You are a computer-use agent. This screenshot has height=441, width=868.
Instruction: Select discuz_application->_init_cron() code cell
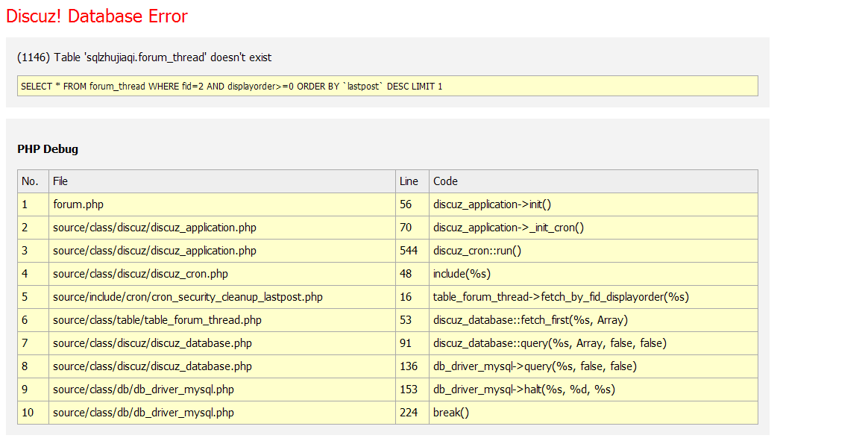tap(594, 228)
